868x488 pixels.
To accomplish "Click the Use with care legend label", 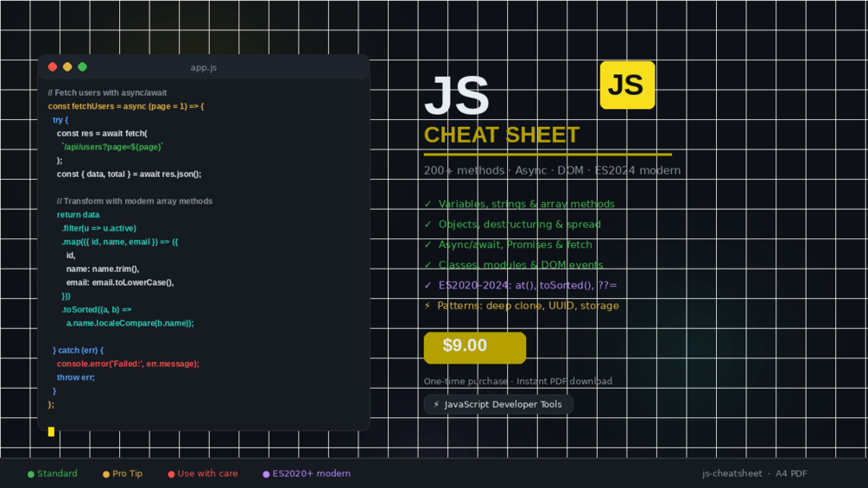I will point(207,473).
